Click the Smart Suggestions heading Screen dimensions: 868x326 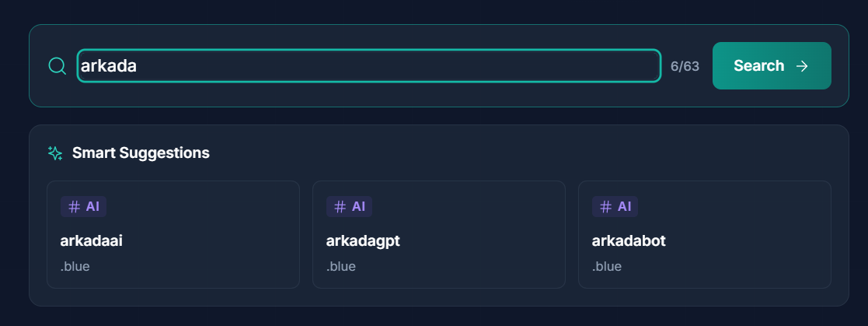click(x=141, y=153)
